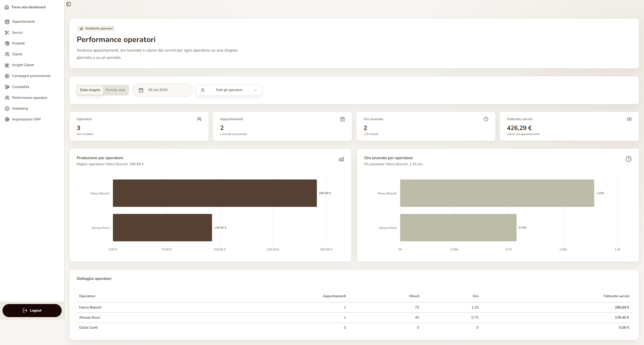The height and width of the screenshot is (345, 644).
Task: Open the 06 set 2026 date picker
Action: pos(162,90)
